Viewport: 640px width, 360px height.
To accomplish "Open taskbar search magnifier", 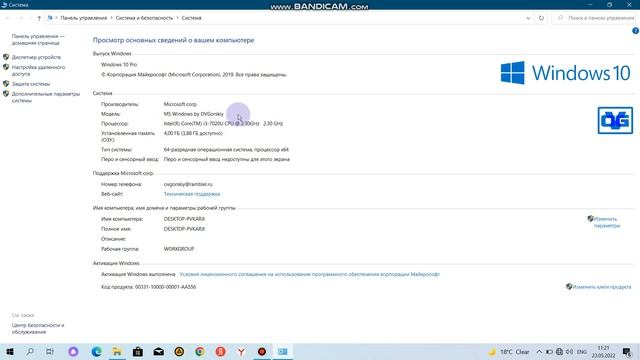I will 30,351.
